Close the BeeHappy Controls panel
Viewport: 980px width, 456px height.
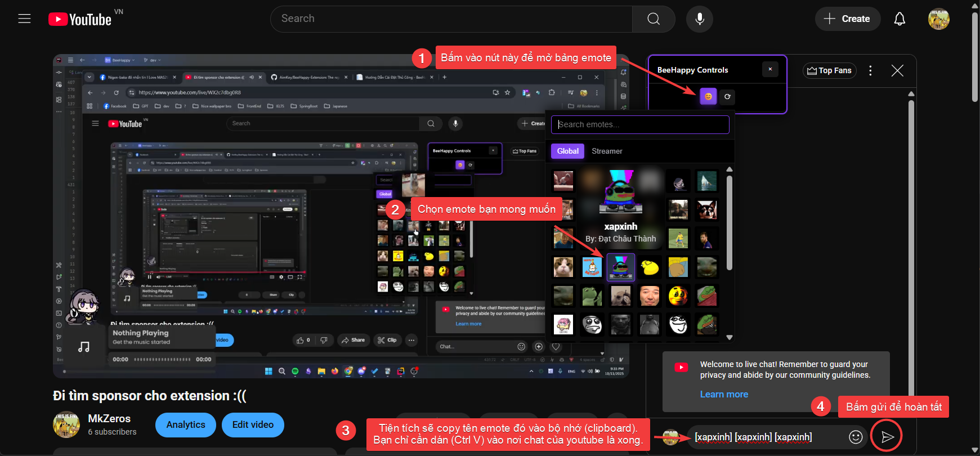770,69
